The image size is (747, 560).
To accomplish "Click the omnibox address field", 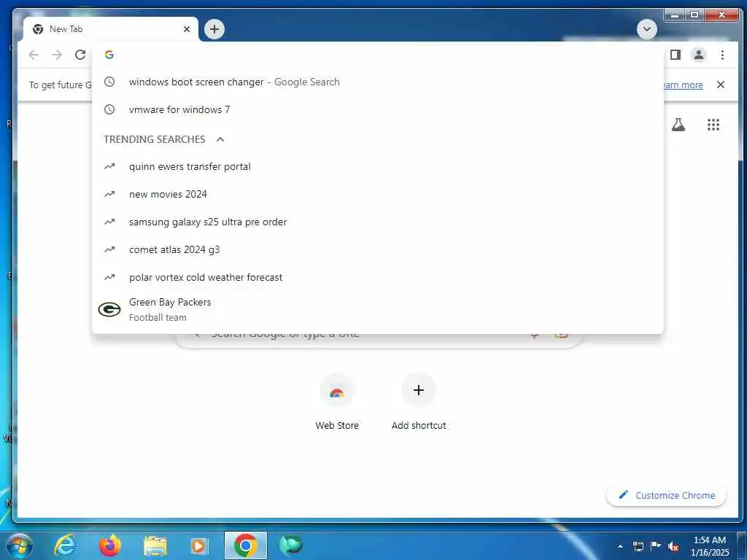I will pyautogui.click(x=377, y=55).
